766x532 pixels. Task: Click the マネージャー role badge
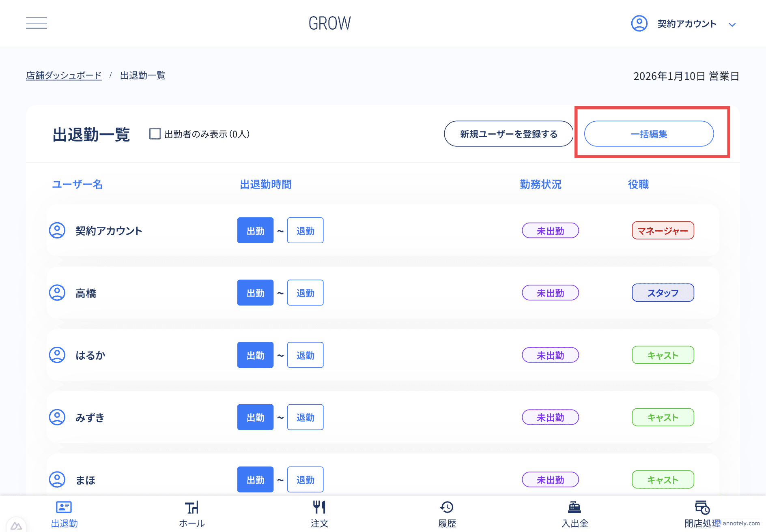(x=663, y=231)
